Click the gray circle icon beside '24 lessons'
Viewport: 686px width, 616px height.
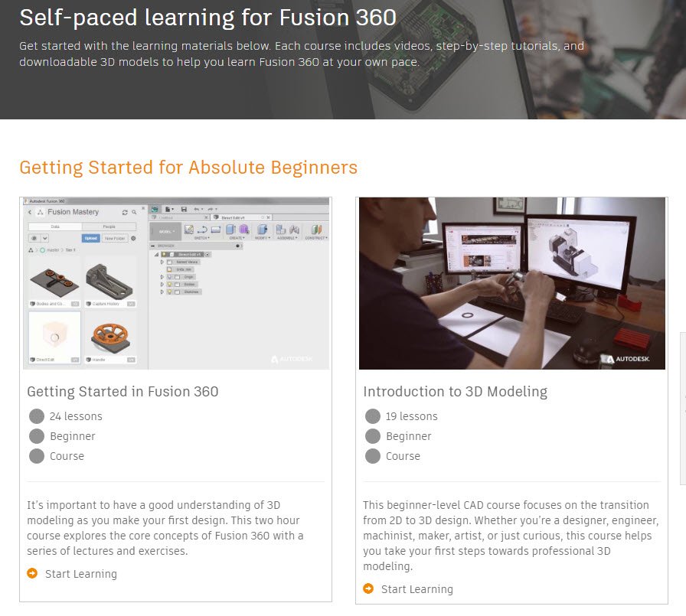tap(37, 416)
